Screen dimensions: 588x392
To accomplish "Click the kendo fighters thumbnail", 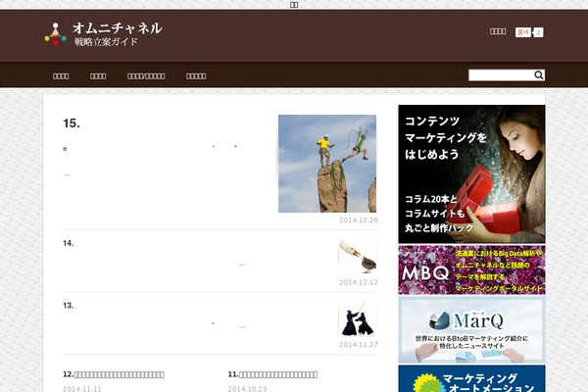I will tap(358, 318).
